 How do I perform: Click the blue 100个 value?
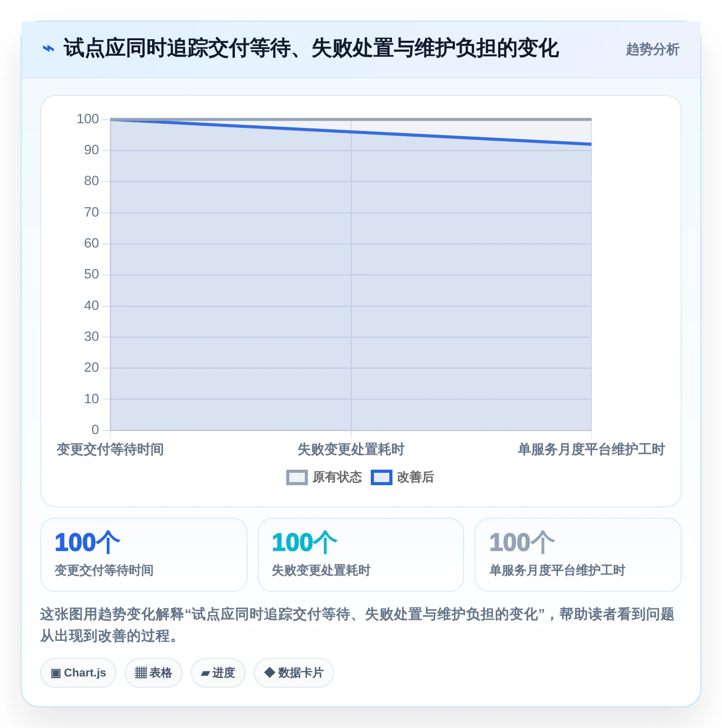(x=87, y=542)
